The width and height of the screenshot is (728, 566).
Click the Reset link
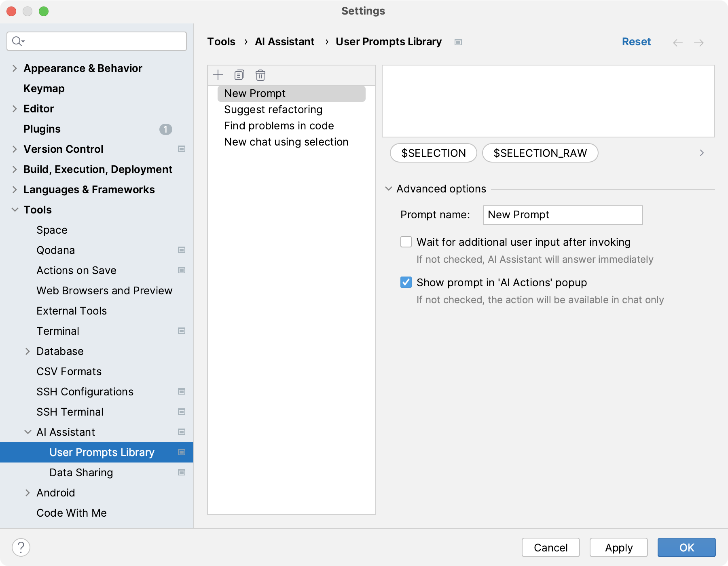click(x=636, y=42)
